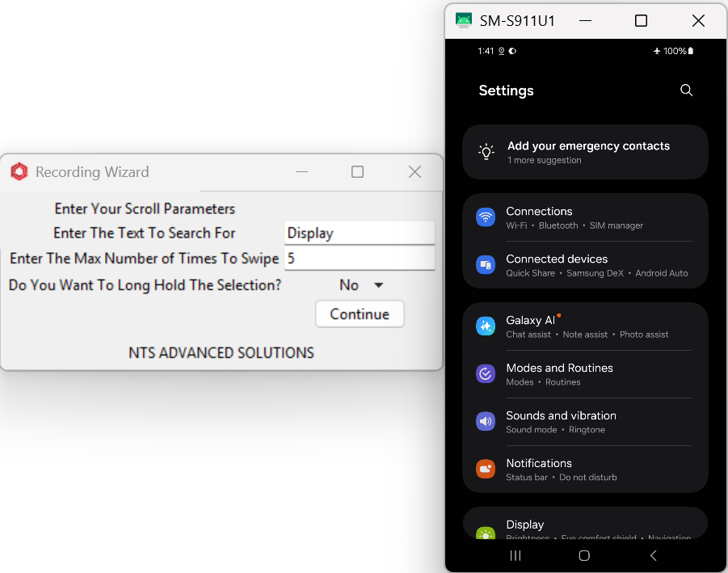Screen dimensions: 728x573
Task: Tap the Android Back navigation icon
Action: [652, 555]
